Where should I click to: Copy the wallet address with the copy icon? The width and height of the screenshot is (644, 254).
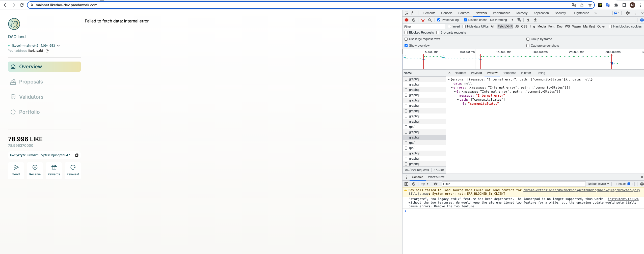77,155
